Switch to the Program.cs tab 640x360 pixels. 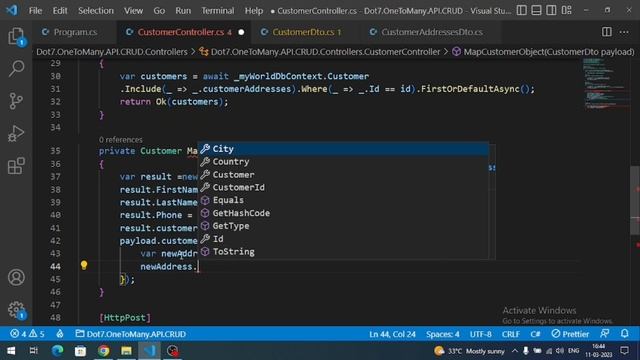click(x=75, y=32)
